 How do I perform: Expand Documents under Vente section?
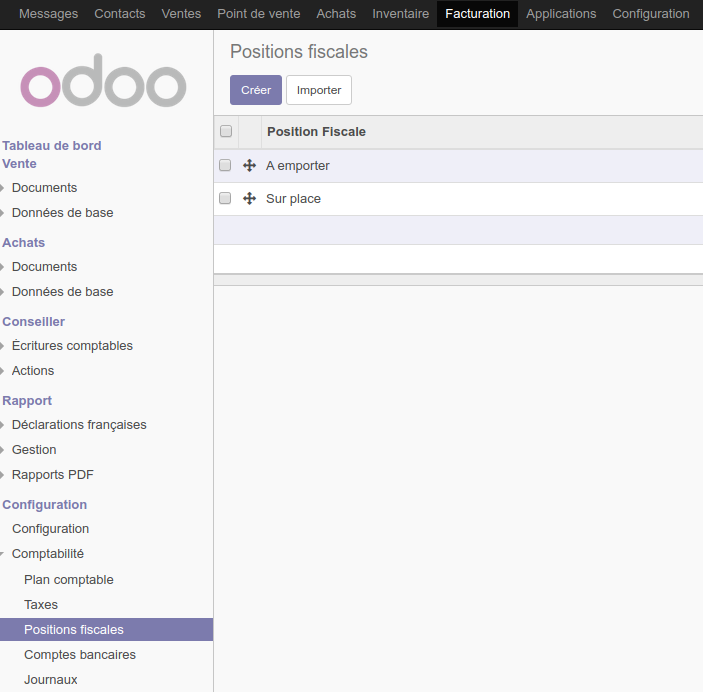(x=44, y=188)
